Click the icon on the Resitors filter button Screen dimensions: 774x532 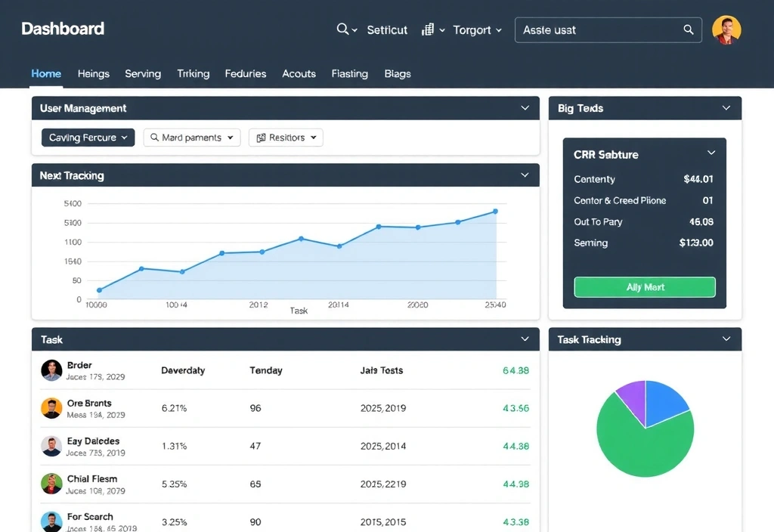(262, 138)
